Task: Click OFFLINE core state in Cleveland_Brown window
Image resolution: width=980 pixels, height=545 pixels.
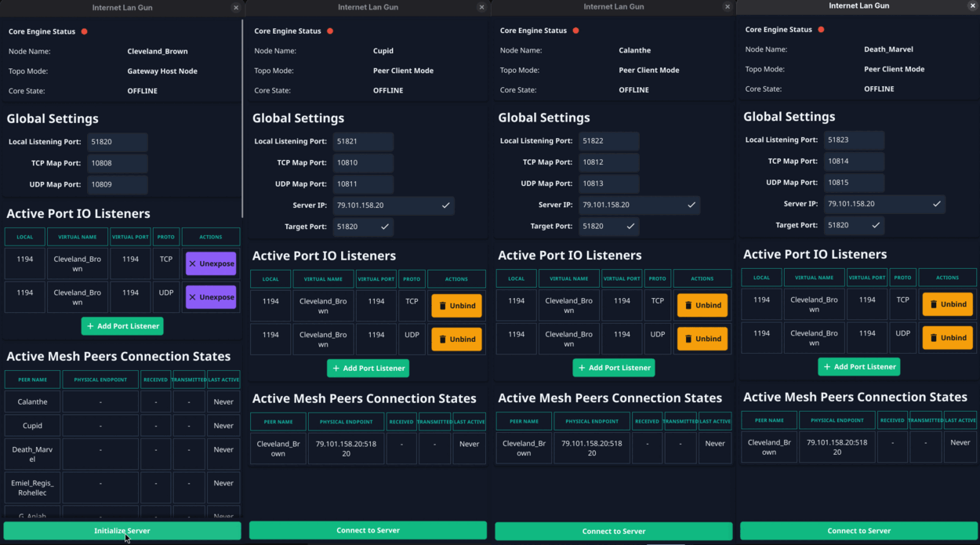Action: click(143, 91)
